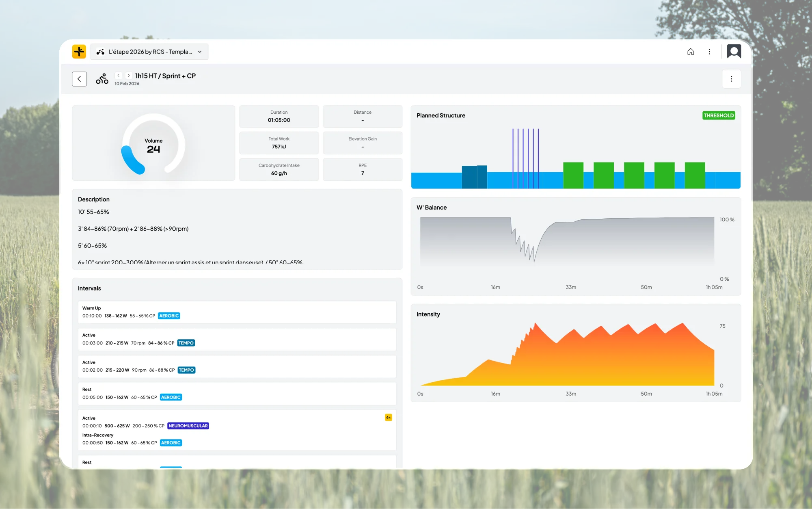Image resolution: width=812 pixels, height=509 pixels.
Task: Open top bar three-dot menu
Action: tap(709, 52)
